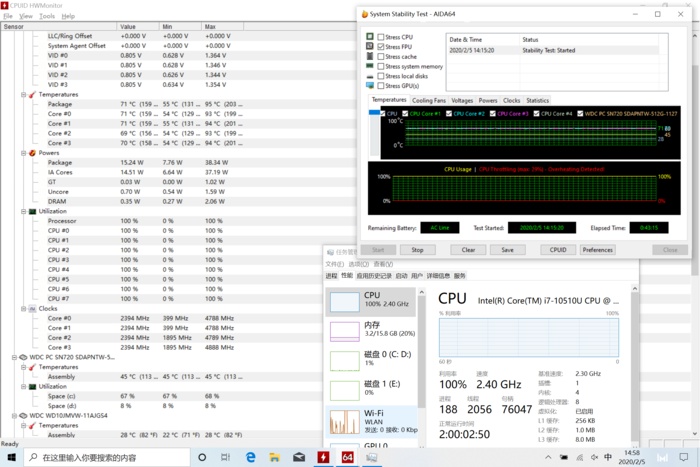The width and height of the screenshot is (700, 467).
Task: Open AIDA64 Preferences
Action: click(597, 250)
